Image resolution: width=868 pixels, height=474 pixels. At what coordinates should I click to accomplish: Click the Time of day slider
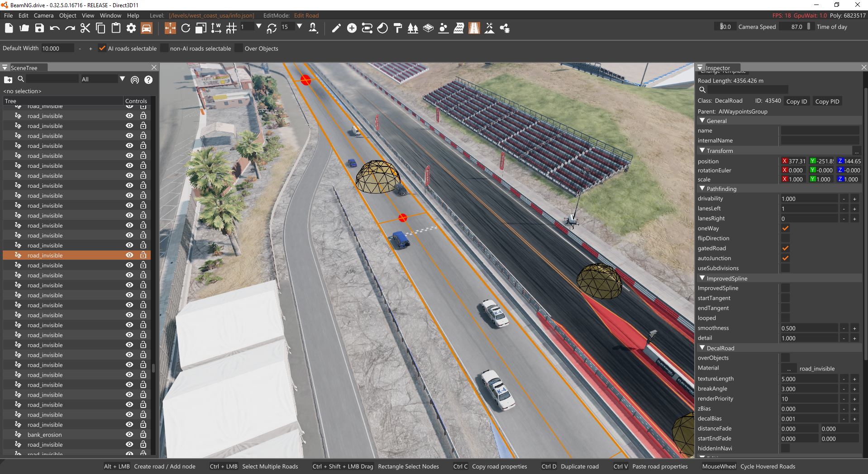[x=797, y=27]
